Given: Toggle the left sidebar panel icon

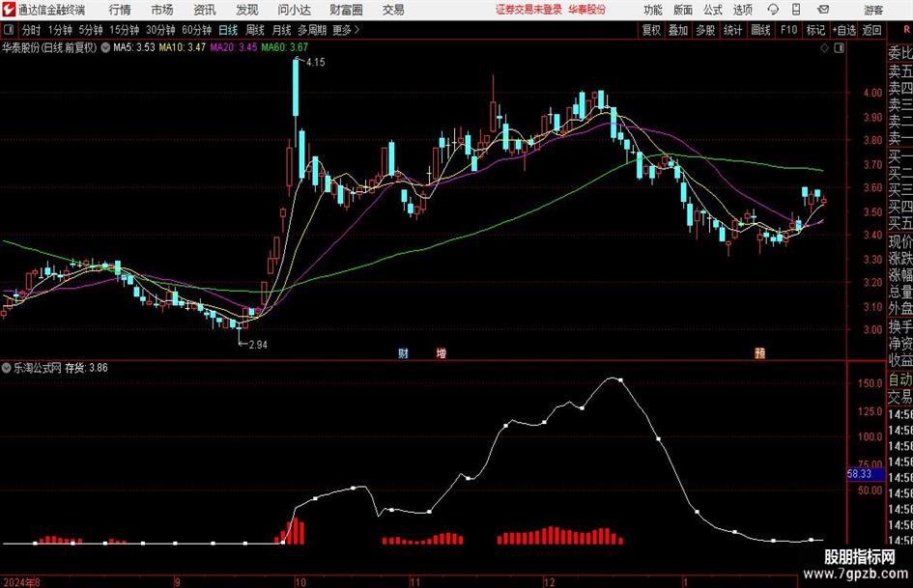Looking at the screenshot, I should pyautogui.click(x=9, y=30).
